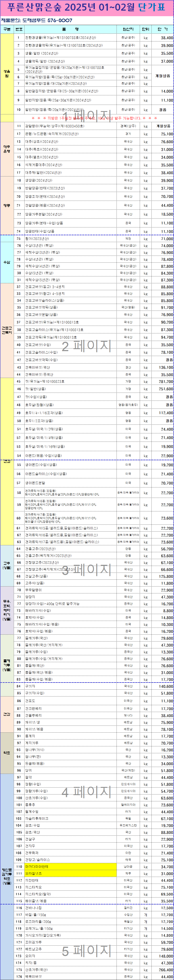Select price 37,000 in row 4
174x980 pixels.
(x=167, y=61)
